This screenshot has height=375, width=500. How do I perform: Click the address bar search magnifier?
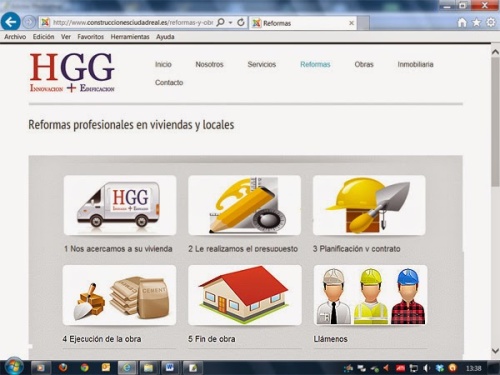(220, 23)
